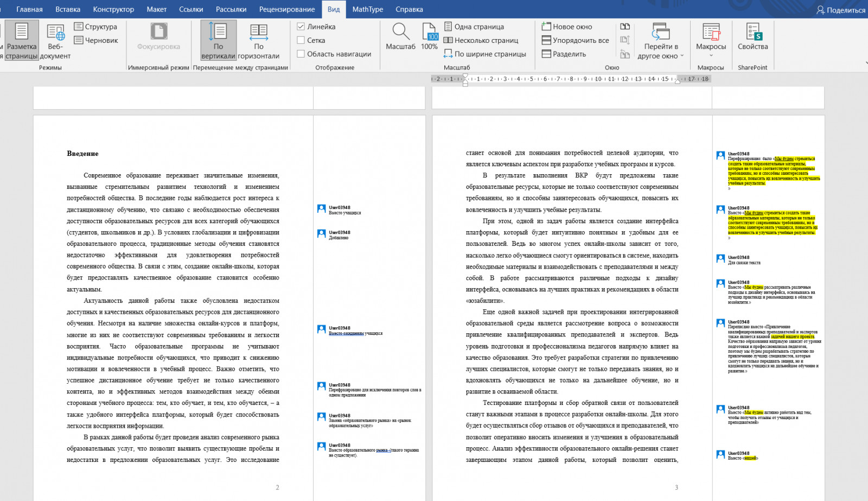868x501 pixels.
Task: Switch to Черновик draft view
Action: pos(96,40)
